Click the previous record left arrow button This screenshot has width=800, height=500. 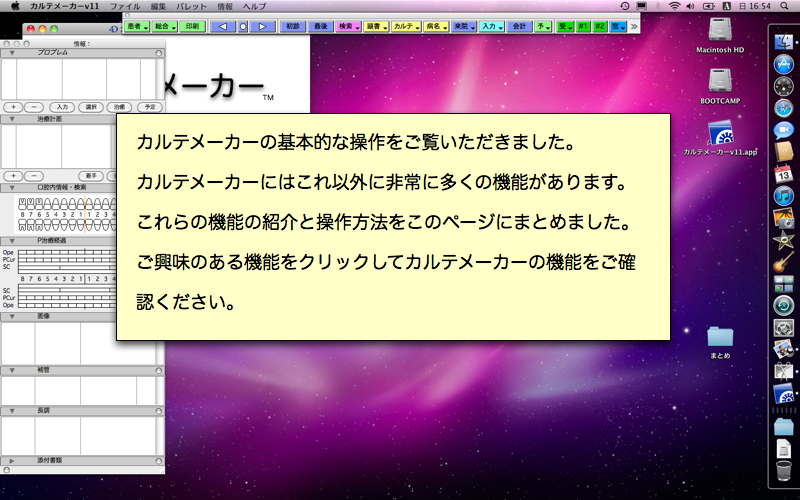click(223, 26)
